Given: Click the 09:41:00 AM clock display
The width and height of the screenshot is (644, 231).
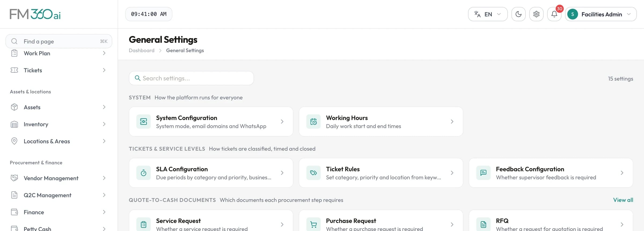Looking at the screenshot, I should point(149,14).
